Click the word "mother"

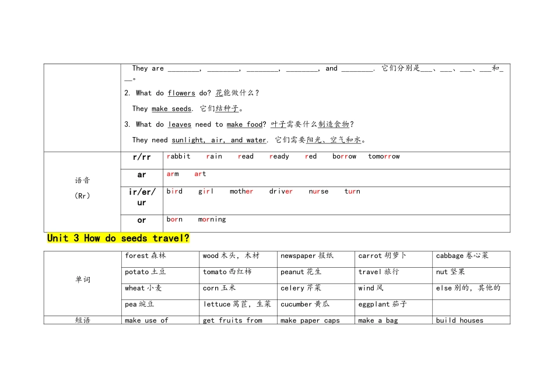(x=241, y=191)
